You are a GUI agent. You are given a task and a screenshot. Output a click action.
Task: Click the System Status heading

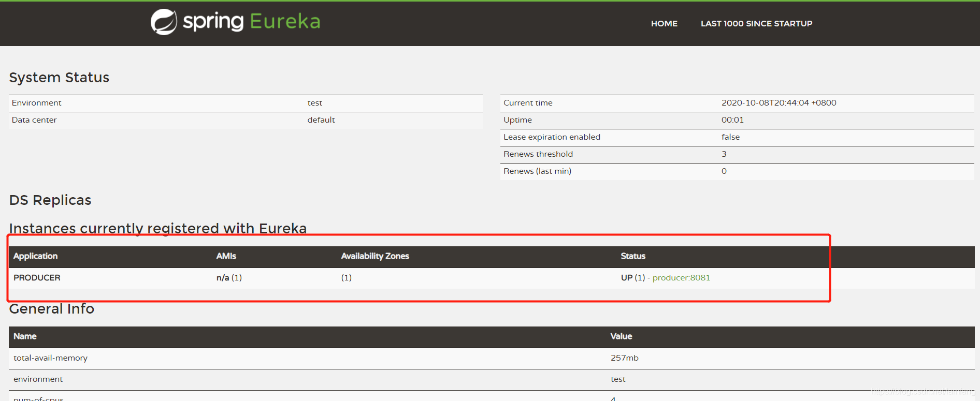[x=59, y=78]
